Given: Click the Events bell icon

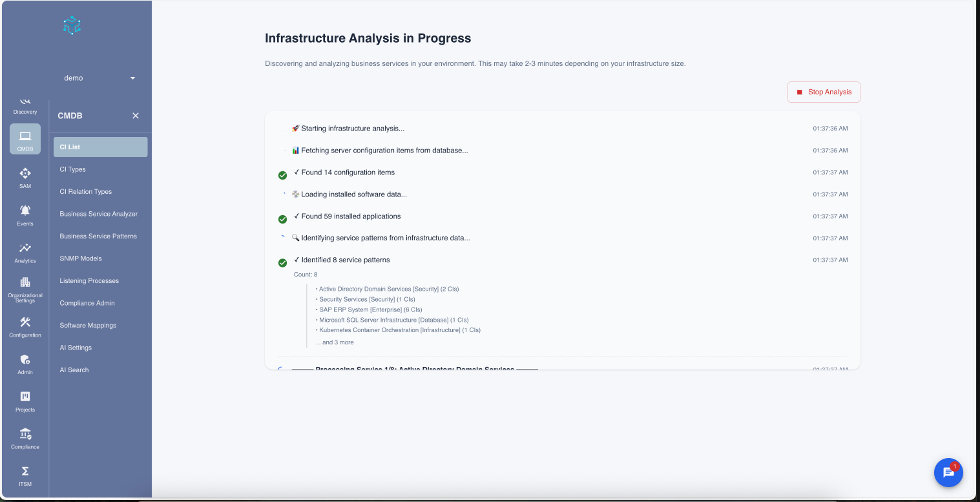Looking at the screenshot, I should tap(25, 213).
